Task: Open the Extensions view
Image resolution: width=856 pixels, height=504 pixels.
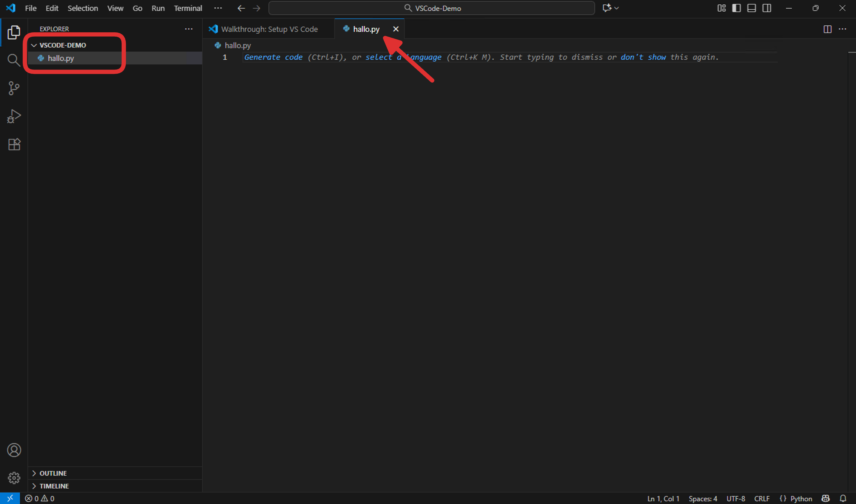Action: pos(14,144)
